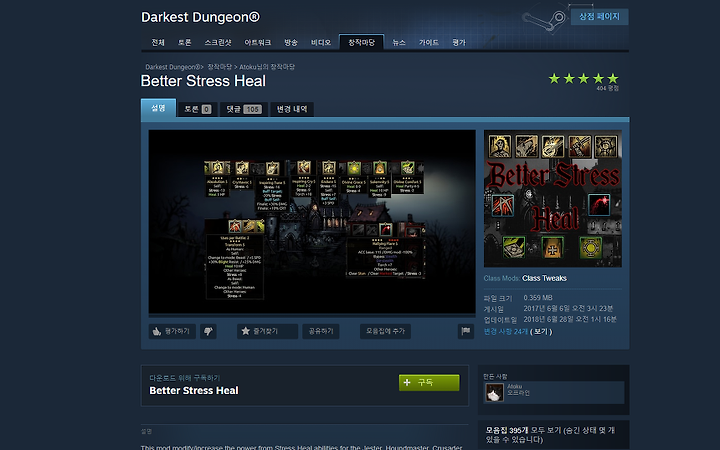This screenshot has height=450, width=720.
Task: Open the 방송 hub tab
Action: point(291,42)
